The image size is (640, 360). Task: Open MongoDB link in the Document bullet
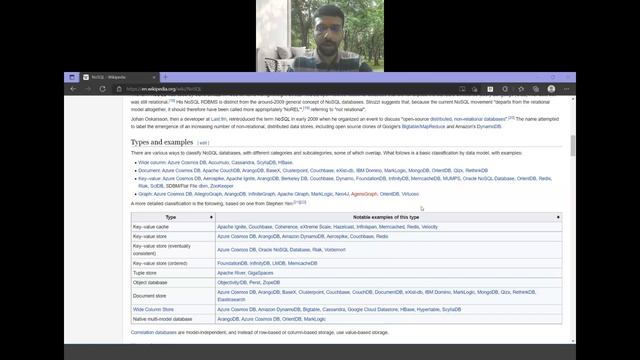(x=419, y=171)
